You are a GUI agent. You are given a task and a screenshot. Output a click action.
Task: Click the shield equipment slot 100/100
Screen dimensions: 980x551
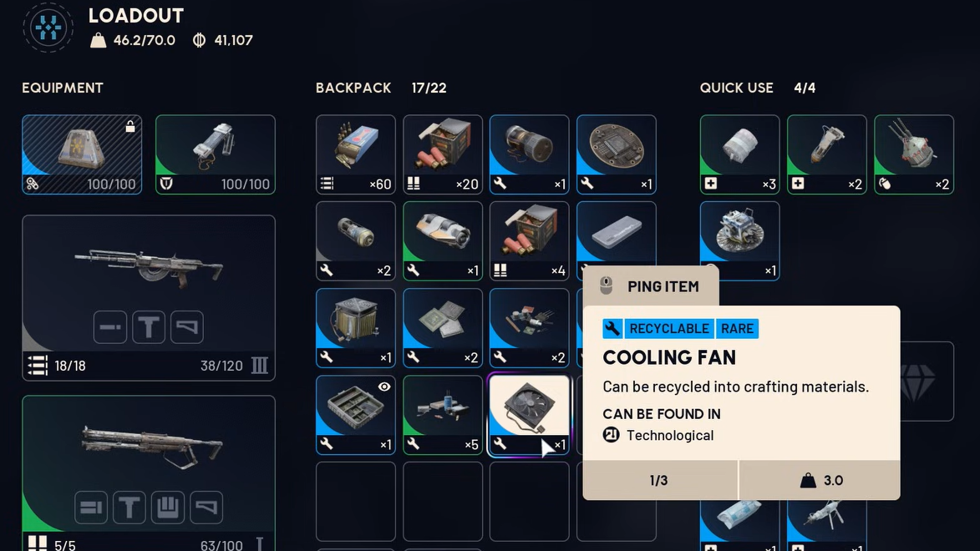216,154
